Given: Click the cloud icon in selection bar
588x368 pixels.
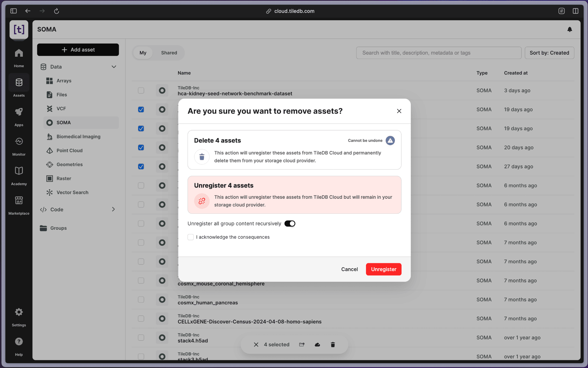Looking at the screenshot, I should click(317, 345).
